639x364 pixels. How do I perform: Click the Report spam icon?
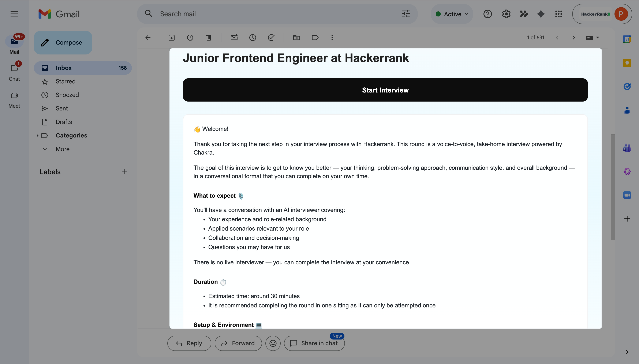click(x=190, y=38)
